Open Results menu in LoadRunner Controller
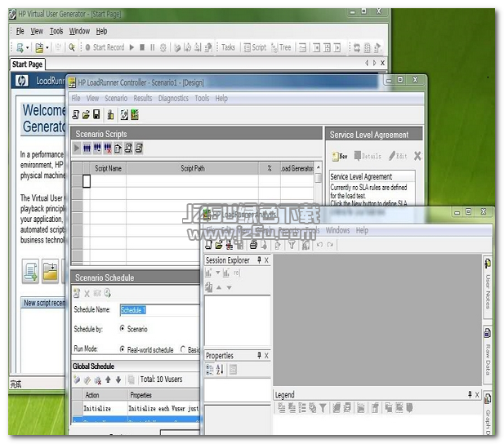This screenshot has width=504, height=444. [143, 98]
